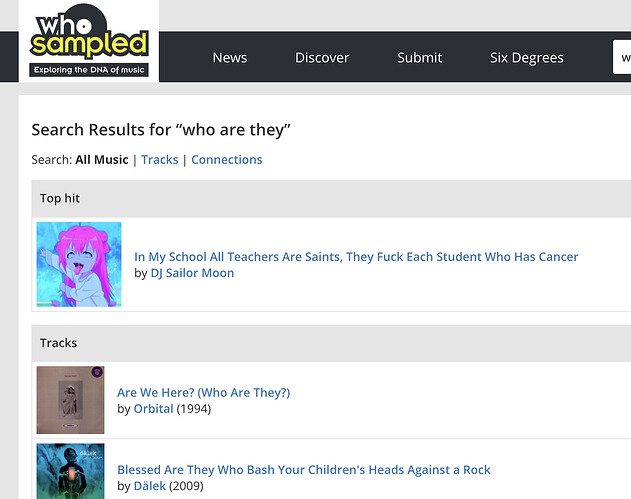Screen dimensions: 631x499
Task: Visit the Dälek artist link
Action: click(150, 486)
